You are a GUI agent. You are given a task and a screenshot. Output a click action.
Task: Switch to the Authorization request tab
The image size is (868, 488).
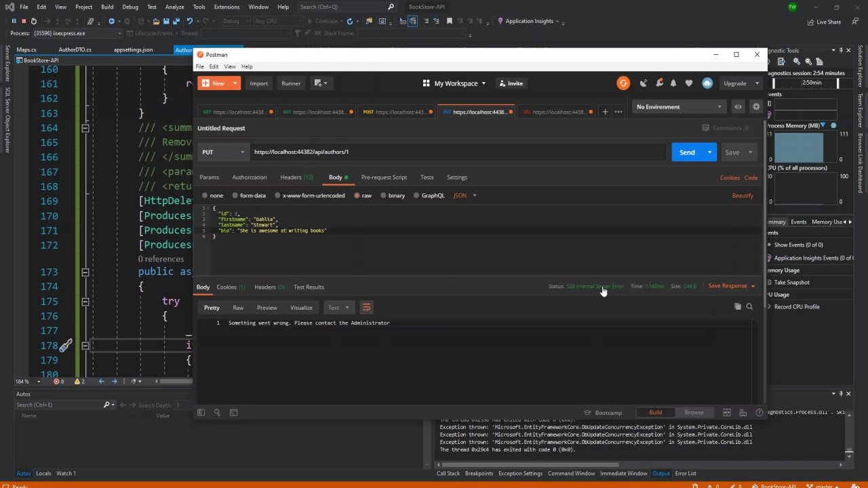[x=249, y=178]
